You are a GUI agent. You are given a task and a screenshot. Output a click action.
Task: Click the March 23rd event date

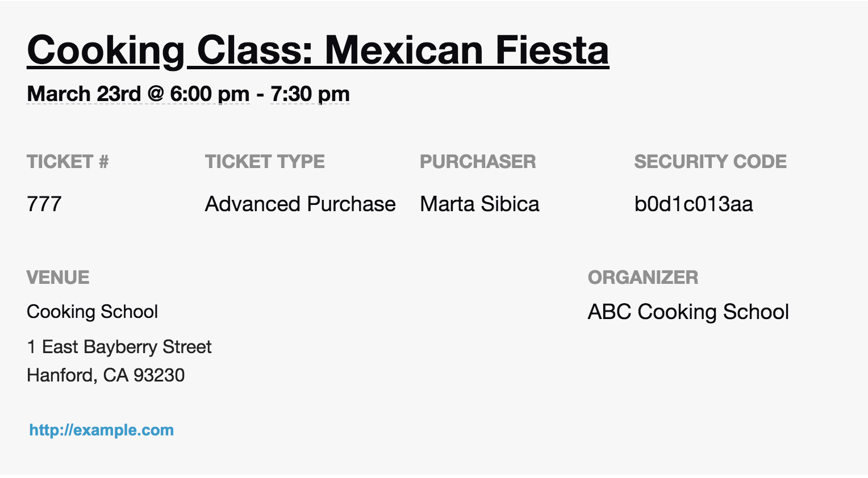click(84, 94)
